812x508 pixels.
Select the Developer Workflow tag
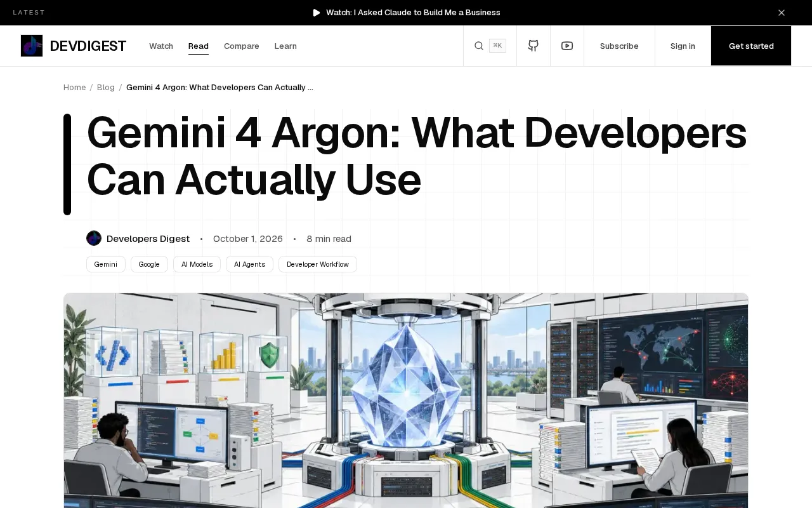pyautogui.click(x=318, y=264)
